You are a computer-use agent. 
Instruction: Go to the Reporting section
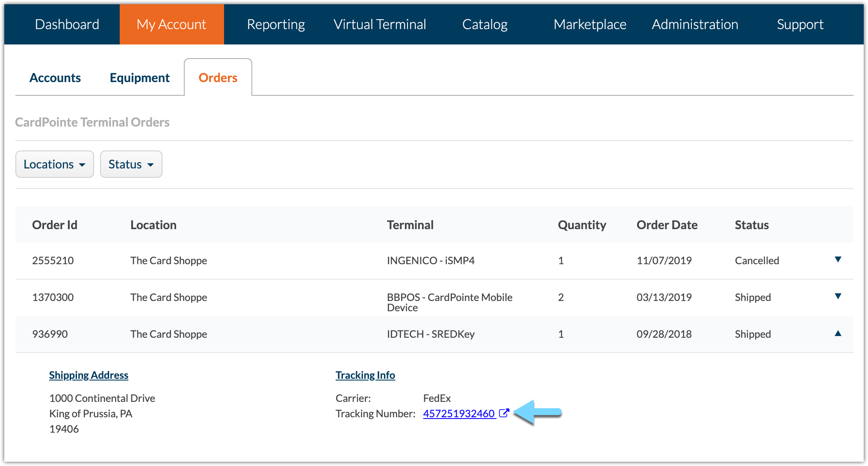point(276,24)
